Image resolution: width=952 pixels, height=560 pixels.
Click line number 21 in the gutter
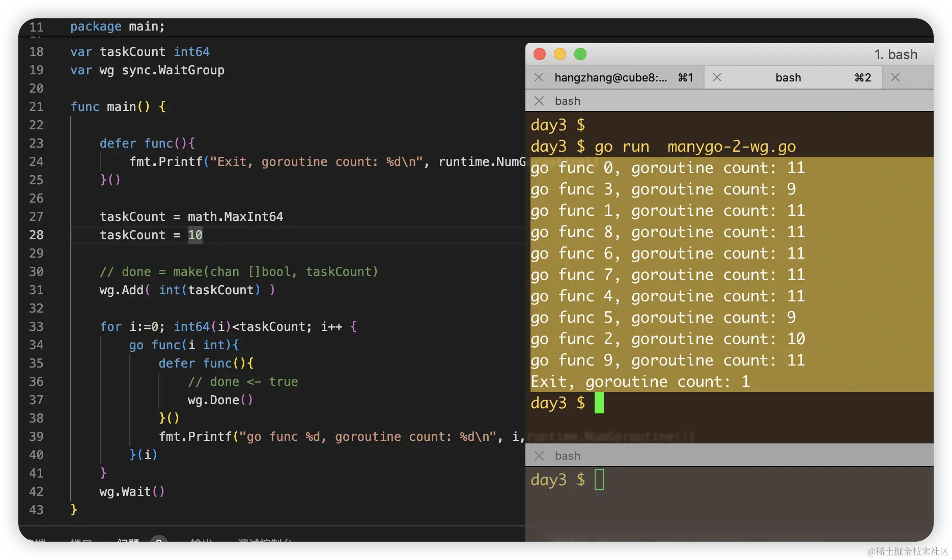36,107
